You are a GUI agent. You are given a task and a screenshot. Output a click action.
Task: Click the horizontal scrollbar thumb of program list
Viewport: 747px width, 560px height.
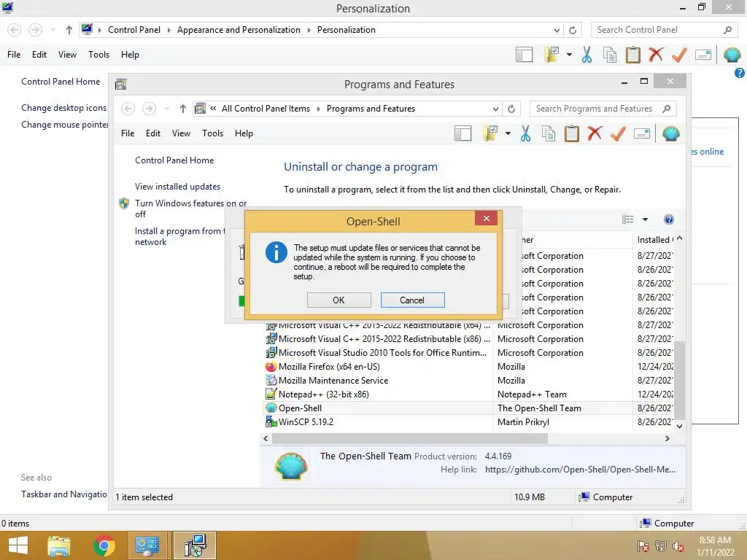click(410, 438)
